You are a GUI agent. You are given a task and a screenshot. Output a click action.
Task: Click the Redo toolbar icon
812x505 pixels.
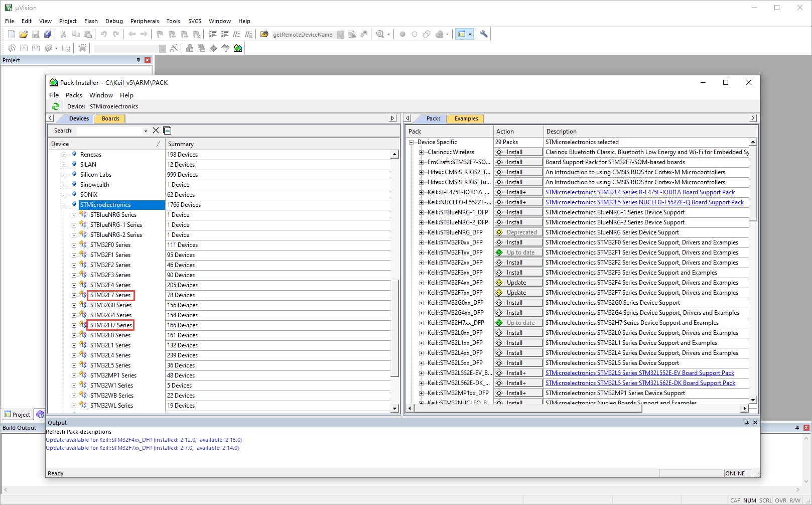(x=116, y=34)
